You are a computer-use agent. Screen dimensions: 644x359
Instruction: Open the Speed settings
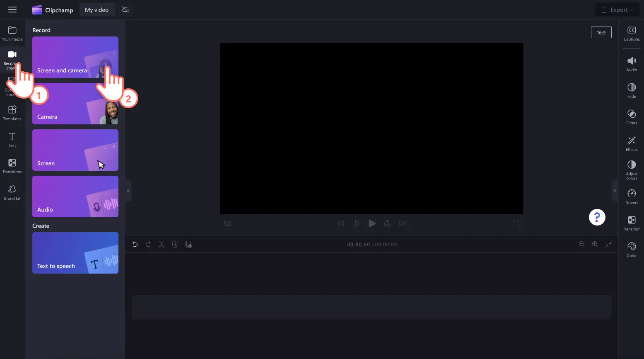(632, 196)
